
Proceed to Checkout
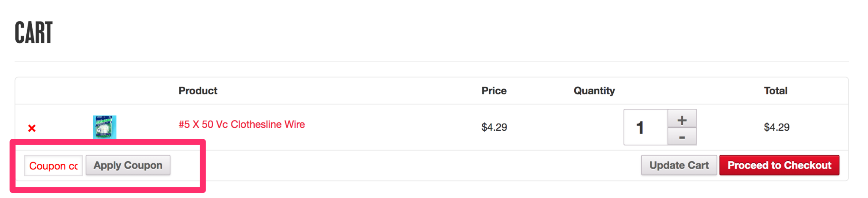[x=779, y=165]
